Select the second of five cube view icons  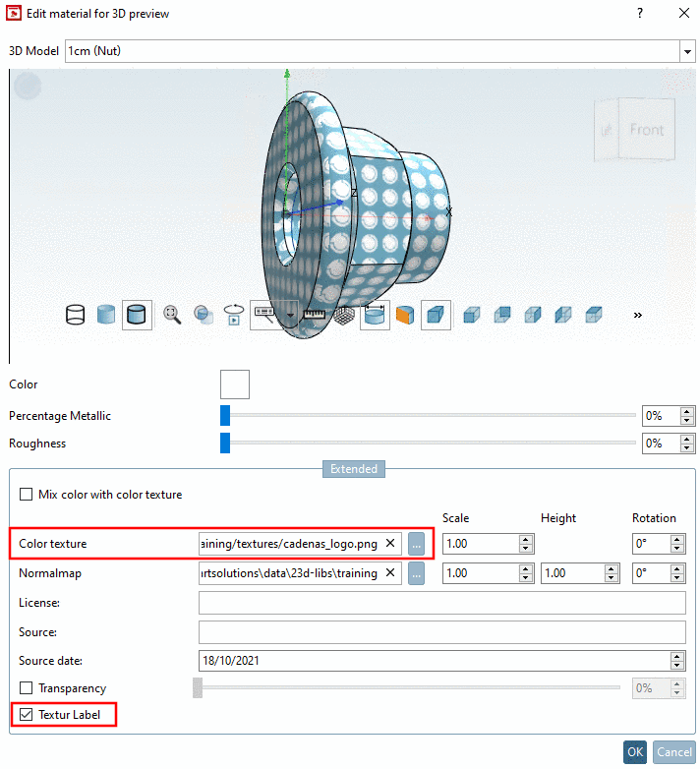point(502,315)
